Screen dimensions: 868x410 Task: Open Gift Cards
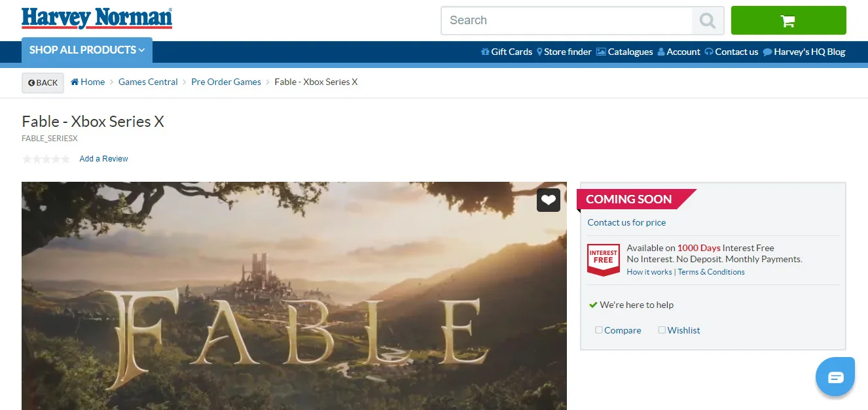pyautogui.click(x=507, y=52)
